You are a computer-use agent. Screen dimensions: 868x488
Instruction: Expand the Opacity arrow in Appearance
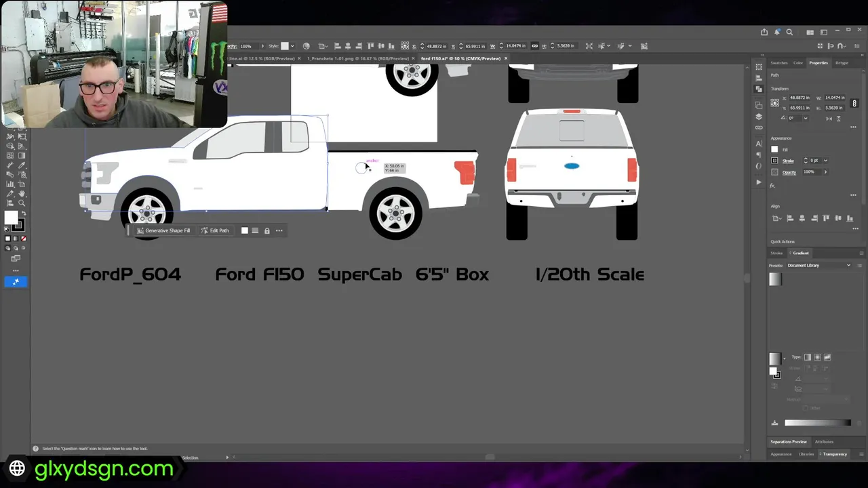pos(825,172)
